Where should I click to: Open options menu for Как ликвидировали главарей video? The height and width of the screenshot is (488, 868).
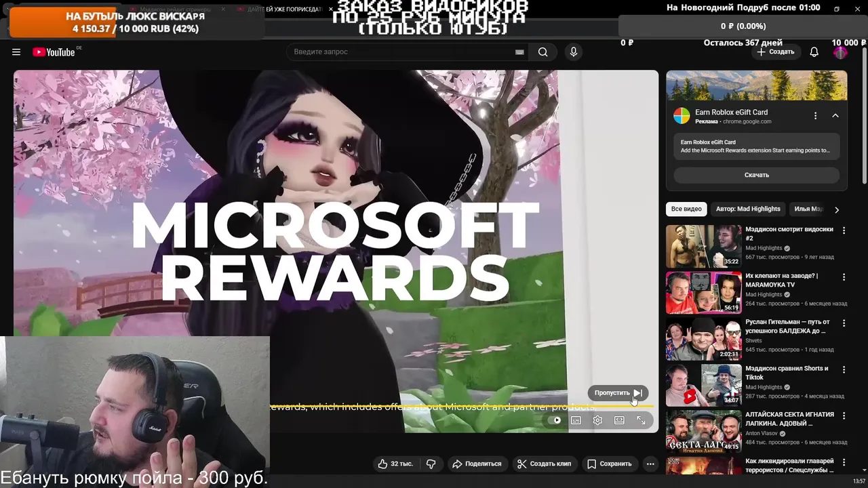coord(844,462)
